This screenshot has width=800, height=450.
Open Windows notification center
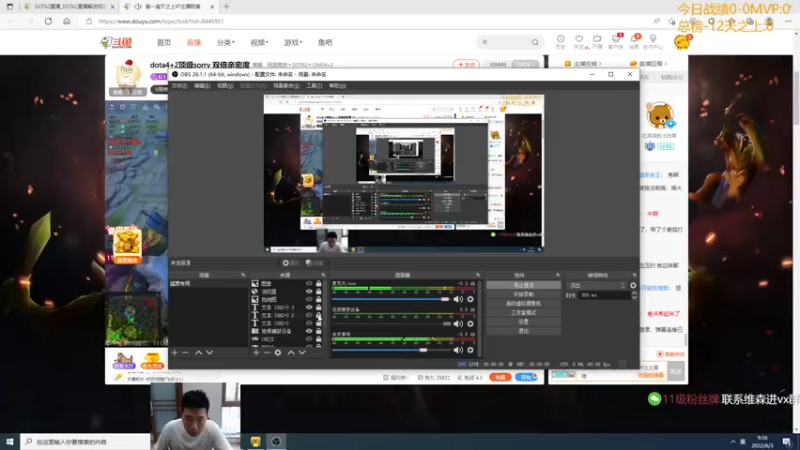(x=787, y=441)
